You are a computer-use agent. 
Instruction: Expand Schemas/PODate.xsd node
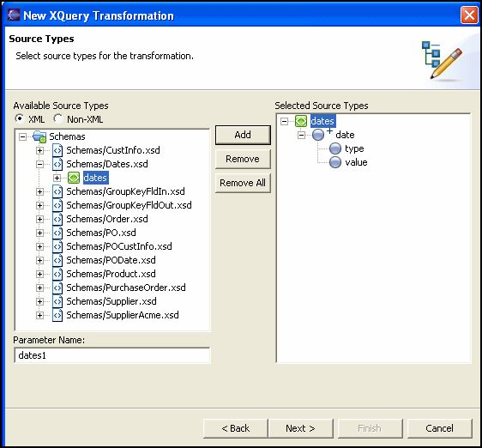tap(39, 260)
